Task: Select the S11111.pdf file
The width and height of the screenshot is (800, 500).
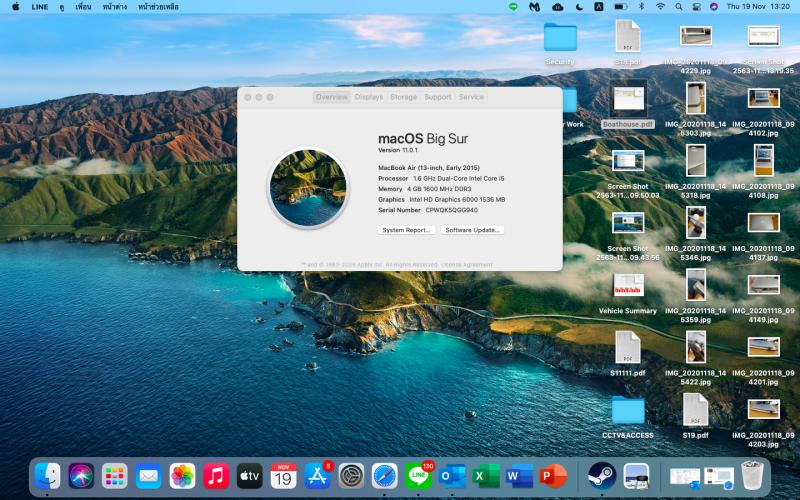Action: point(628,354)
